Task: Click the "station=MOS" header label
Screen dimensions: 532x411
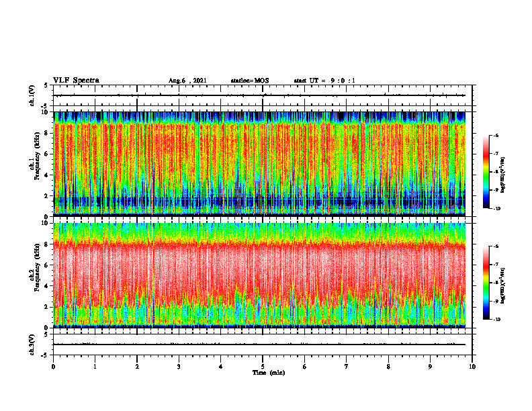Action: tap(250, 81)
